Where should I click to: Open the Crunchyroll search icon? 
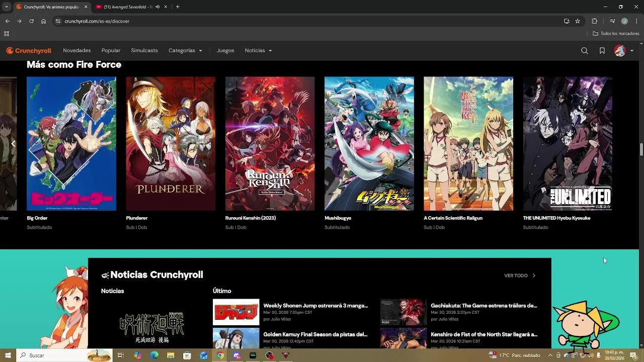coord(585,51)
